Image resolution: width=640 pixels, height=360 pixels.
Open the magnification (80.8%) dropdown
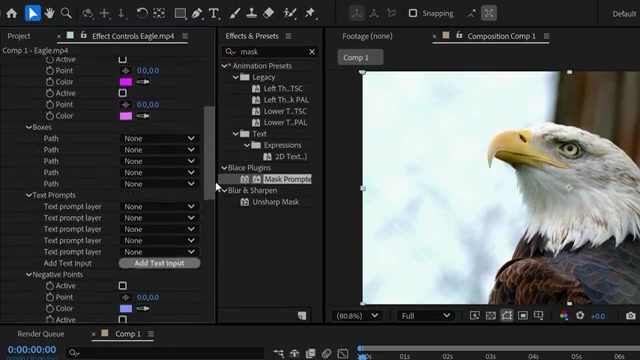click(357, 316)
